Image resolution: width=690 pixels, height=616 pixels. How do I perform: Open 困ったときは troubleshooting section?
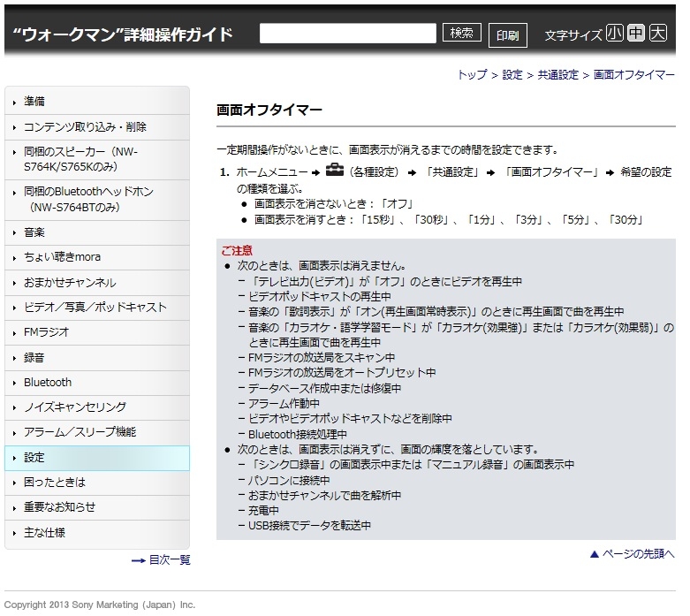(55, 483)
